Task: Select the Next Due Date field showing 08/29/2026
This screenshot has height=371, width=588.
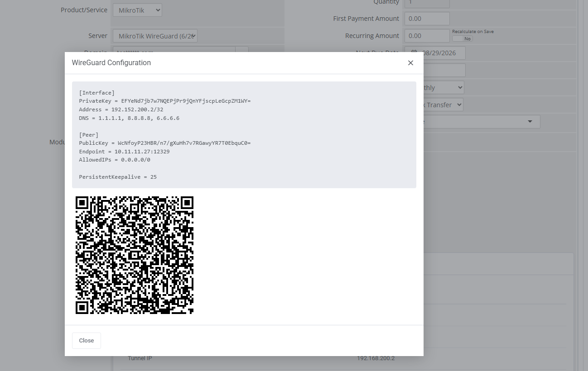Action: [435, 53]
